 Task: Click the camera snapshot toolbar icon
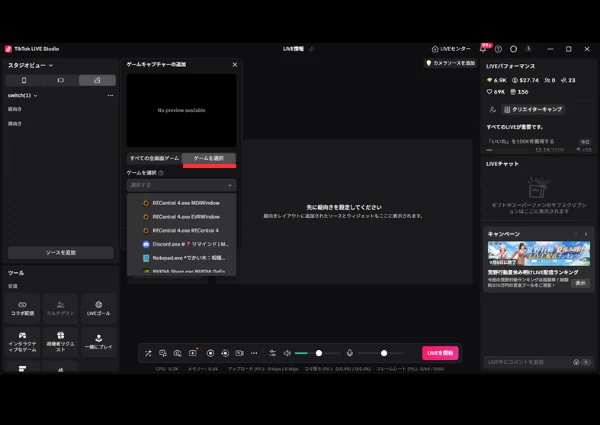click(x=177, y=353)
